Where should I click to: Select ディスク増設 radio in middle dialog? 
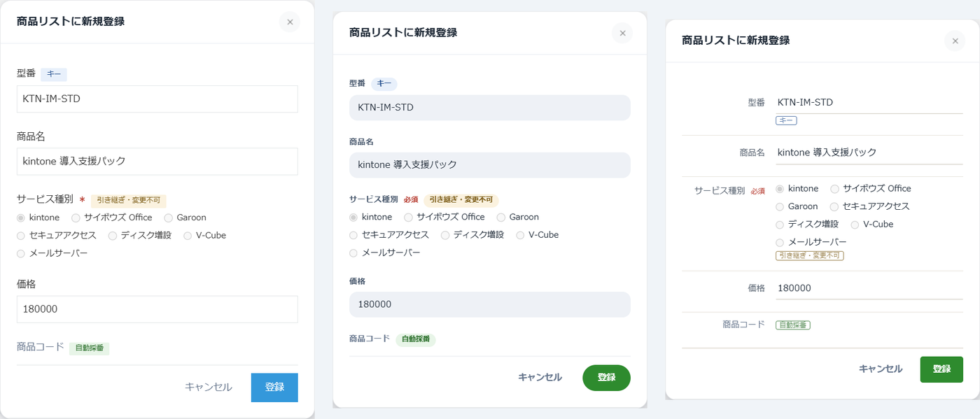(x=445, y=235)
